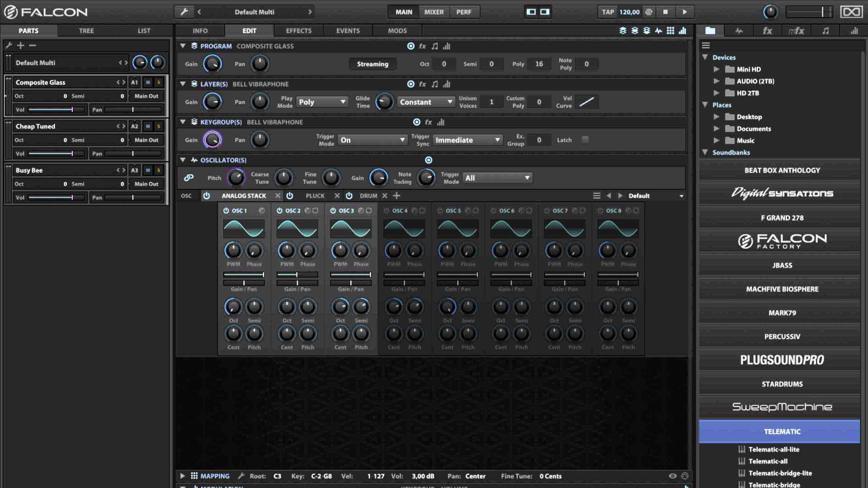Open oscillator preset list menu icon
The width and height of the screenshot is (868, 488).
pyautogui.click(x=597, y=196)
